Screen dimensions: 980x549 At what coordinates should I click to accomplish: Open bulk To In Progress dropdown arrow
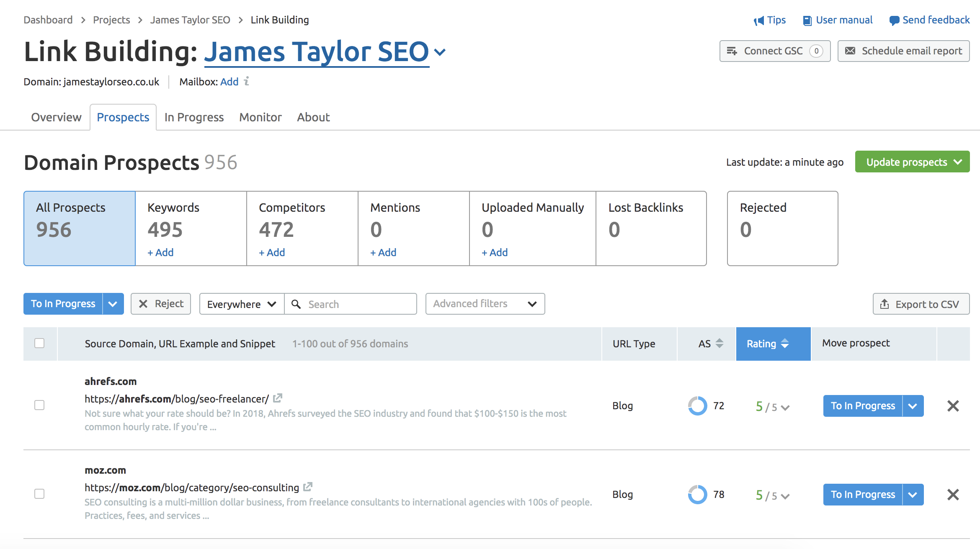pyautogui.click(x=113, y=304)
